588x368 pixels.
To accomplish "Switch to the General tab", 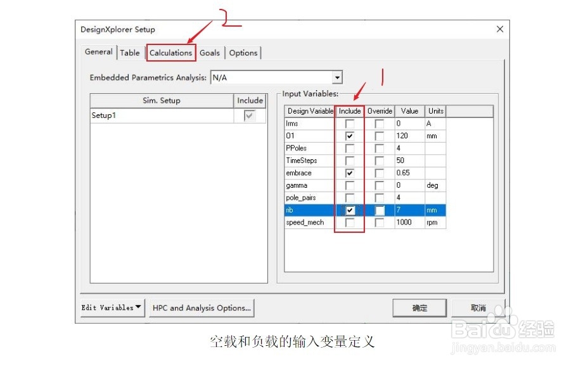I will pos(99,52).
